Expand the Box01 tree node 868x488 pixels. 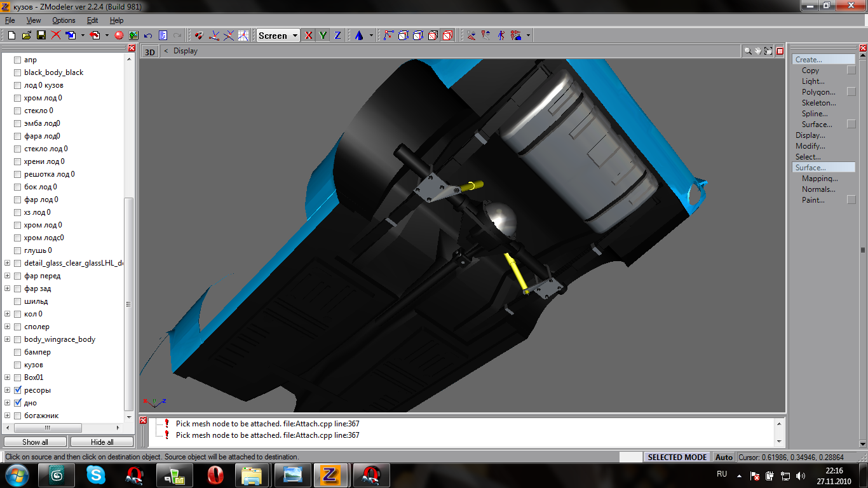[x=8, y=377]
